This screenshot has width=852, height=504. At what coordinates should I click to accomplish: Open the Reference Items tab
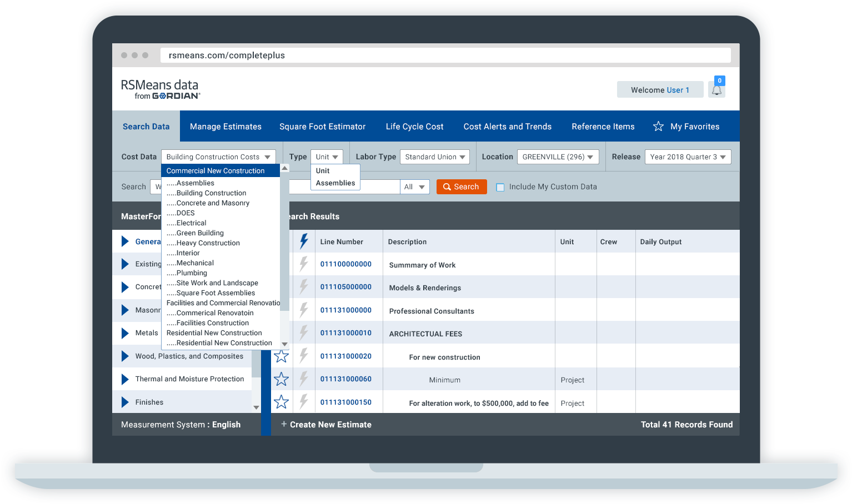603,127
